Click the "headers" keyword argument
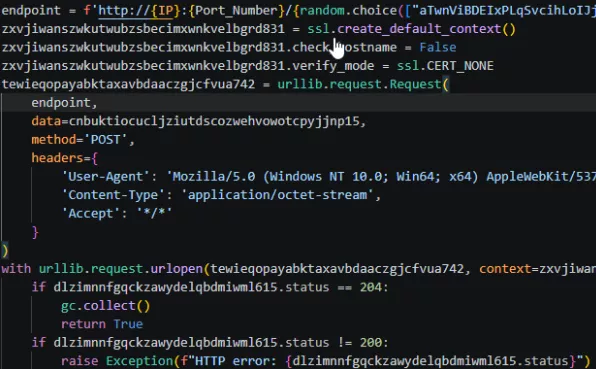Viewport: 596px width, 369px height. tap(57, 158)
